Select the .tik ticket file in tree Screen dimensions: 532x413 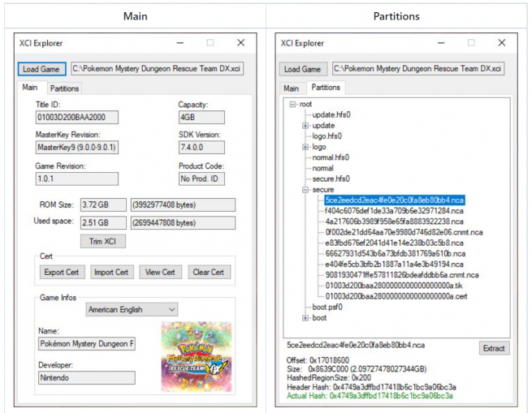coord(394,286)
